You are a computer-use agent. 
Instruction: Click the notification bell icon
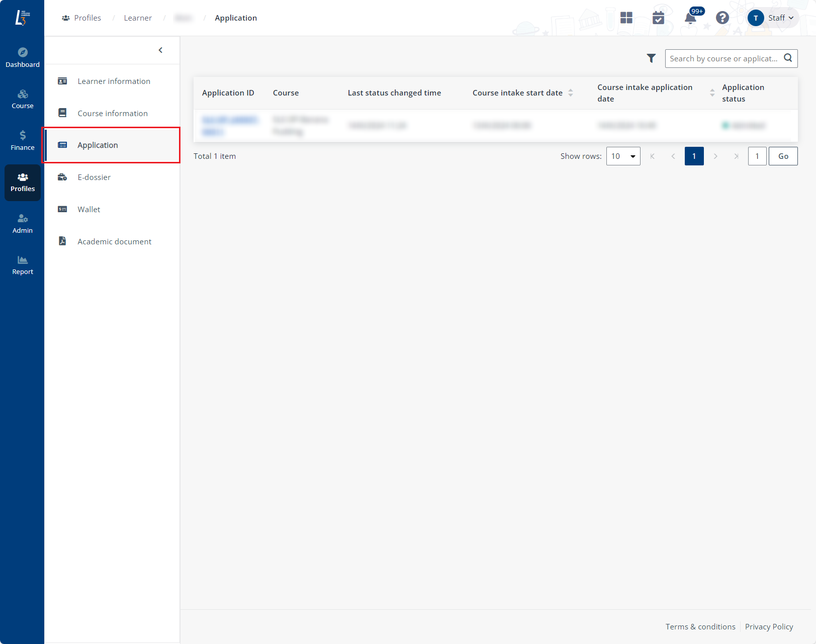[x=690, y=19]
